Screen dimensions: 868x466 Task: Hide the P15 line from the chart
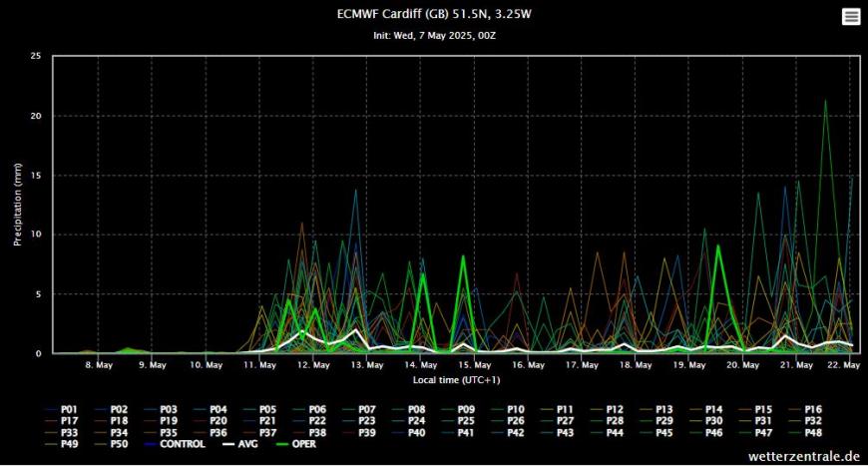[756, 409]
